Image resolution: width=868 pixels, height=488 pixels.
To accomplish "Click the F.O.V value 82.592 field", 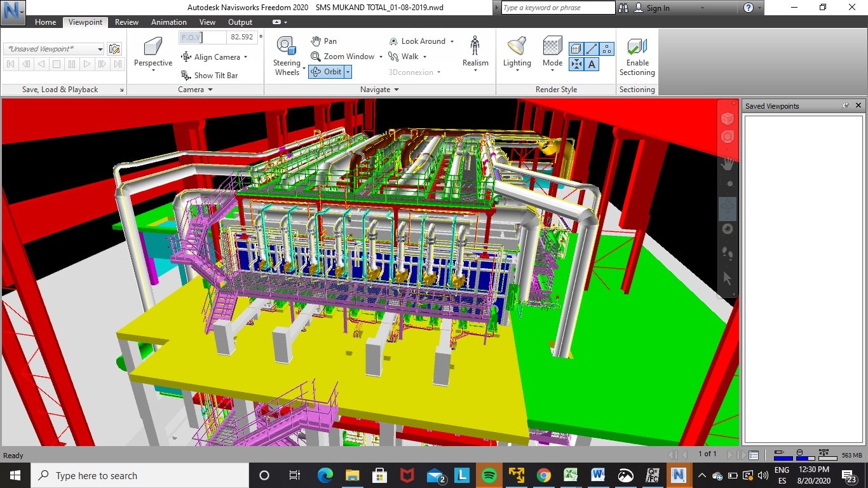I will 242,37.
